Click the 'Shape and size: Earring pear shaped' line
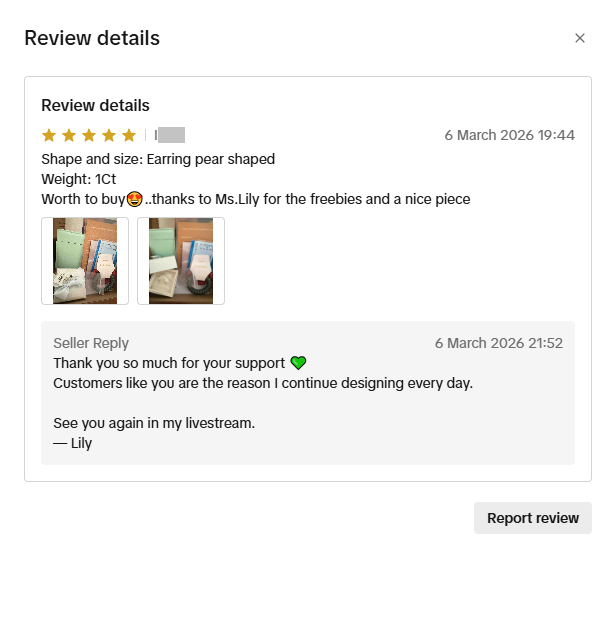Viewport: 616px width, 617px height. click(158, 159)
